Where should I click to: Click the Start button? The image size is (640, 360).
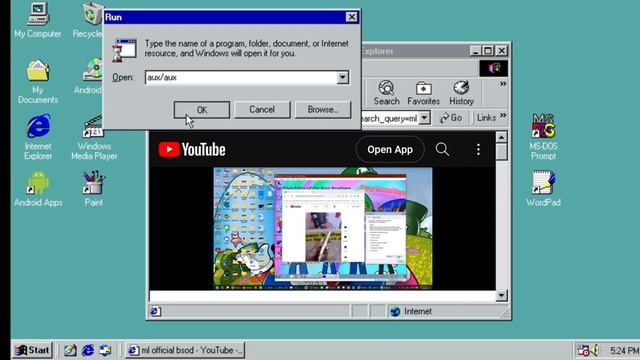click(32, 350)
